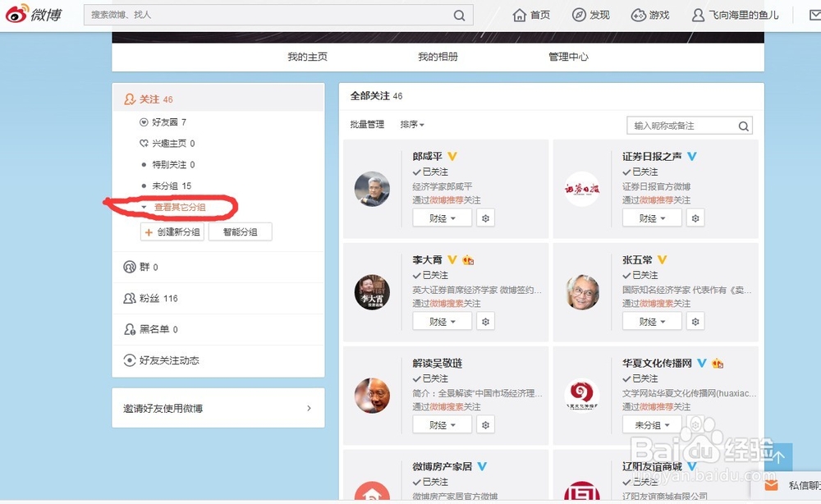
Task: Open the 飞向海里的鱼儿 user profile
Action: (735, 15)
